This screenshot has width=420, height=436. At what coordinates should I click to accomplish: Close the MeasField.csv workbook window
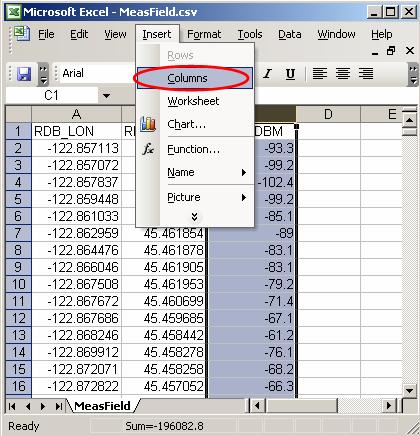click(x=410, y=51)
